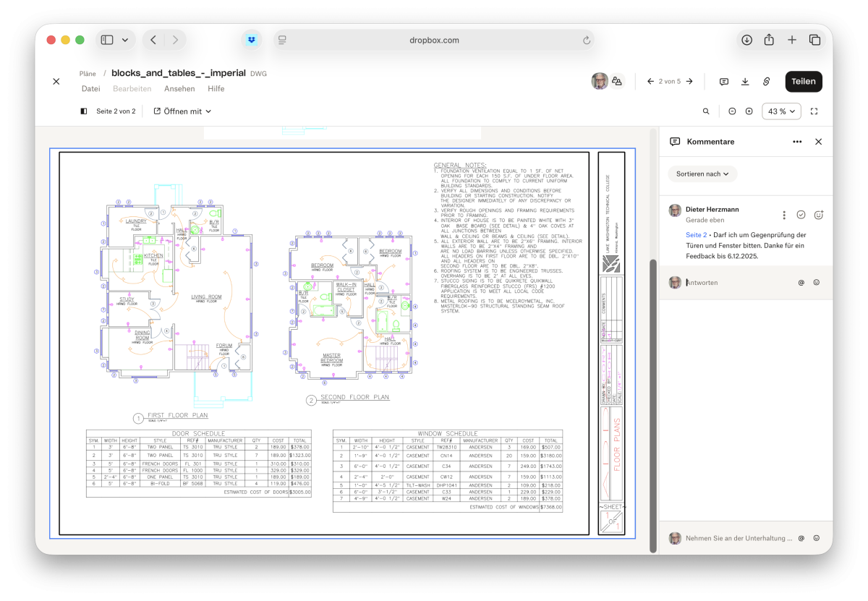Open the Ansehen menu
868x601 pixels.
[179, 89]
